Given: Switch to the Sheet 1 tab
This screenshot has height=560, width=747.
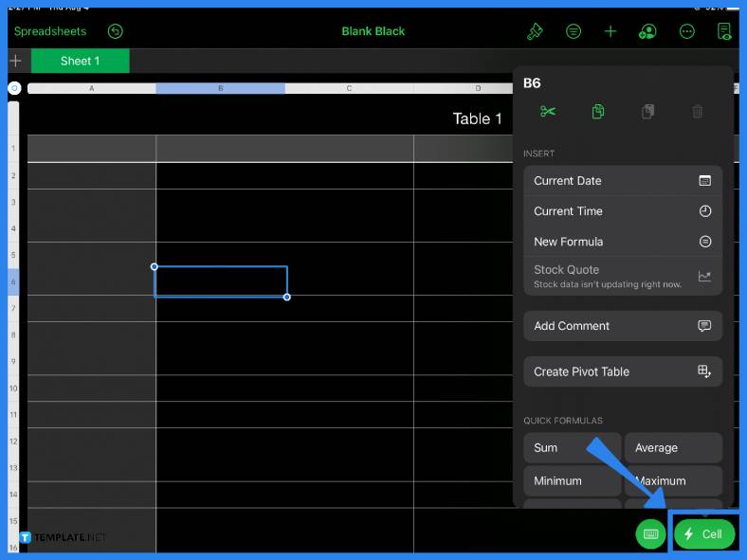Looking at the screenshot, I should click(80, 61).
